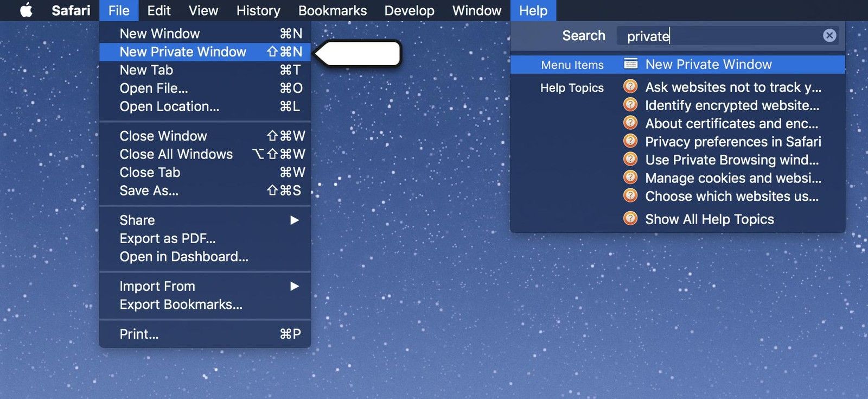Click the menu item icon beside New Private Window result
The width and height of the screenshot is (868, 399).
[630, 64]
